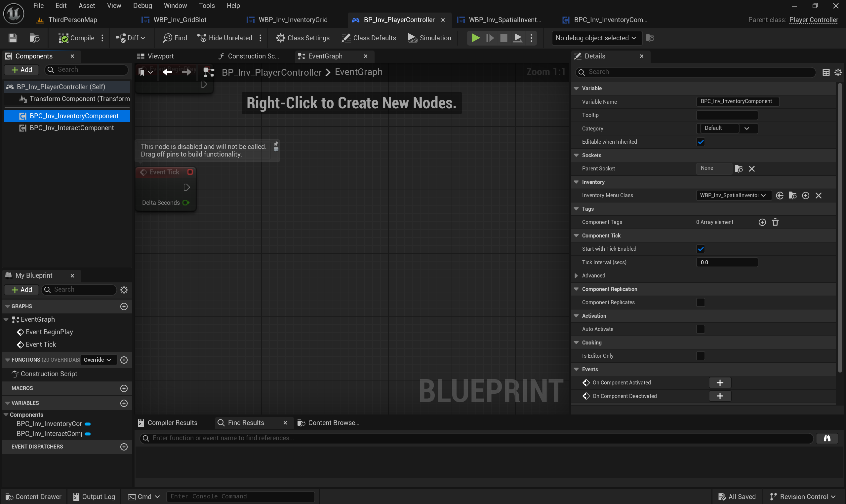Enable the Component Replicates checkbox
The width and height of the screenshot is (846, 504).
coord(701,302)
